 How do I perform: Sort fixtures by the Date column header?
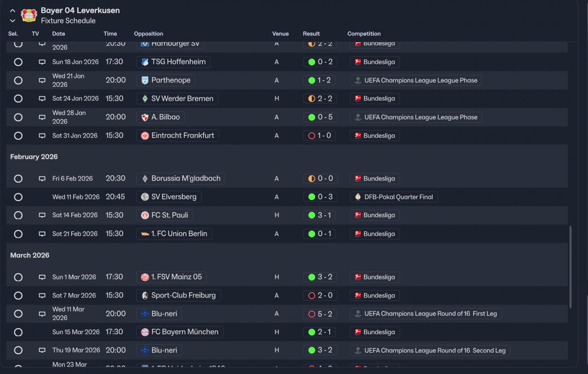click(58, 33)
